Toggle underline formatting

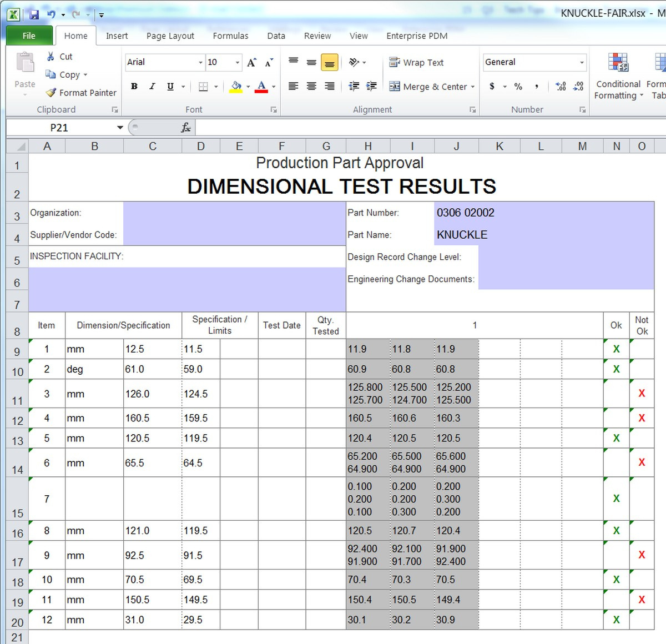pyautogui.click(x=169, y=87)
